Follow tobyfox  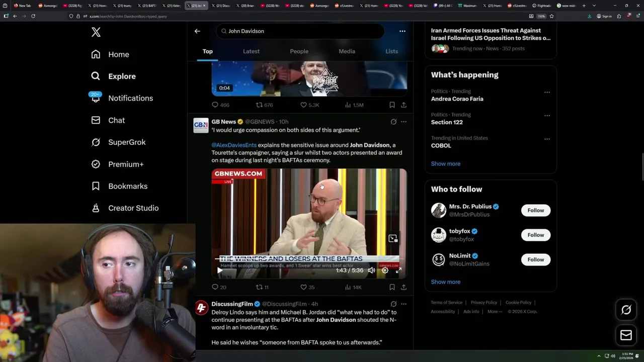point(536,235)
